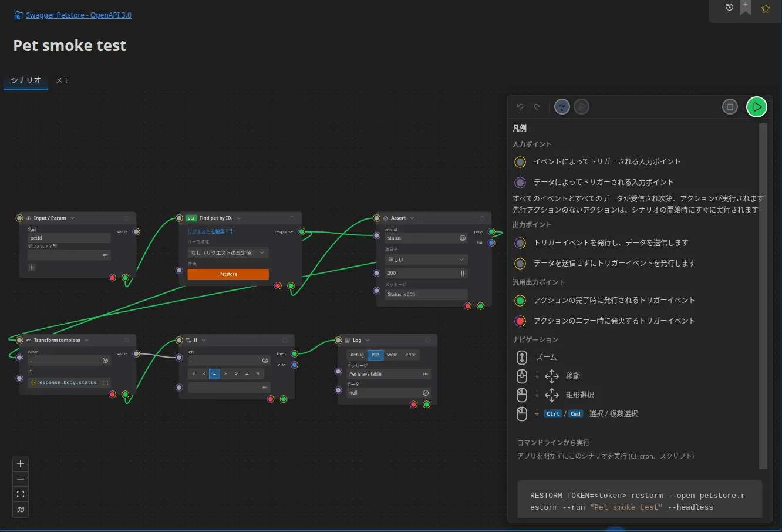
Task: Click the Assert actual field containing status
Action: tap(426, 238)
